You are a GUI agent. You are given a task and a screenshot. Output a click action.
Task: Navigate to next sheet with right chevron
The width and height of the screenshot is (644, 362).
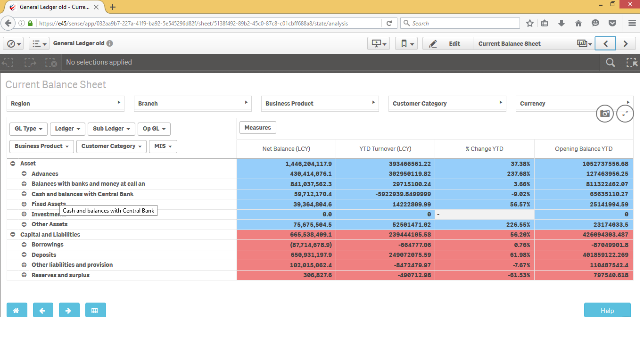[x=626, y=43]
